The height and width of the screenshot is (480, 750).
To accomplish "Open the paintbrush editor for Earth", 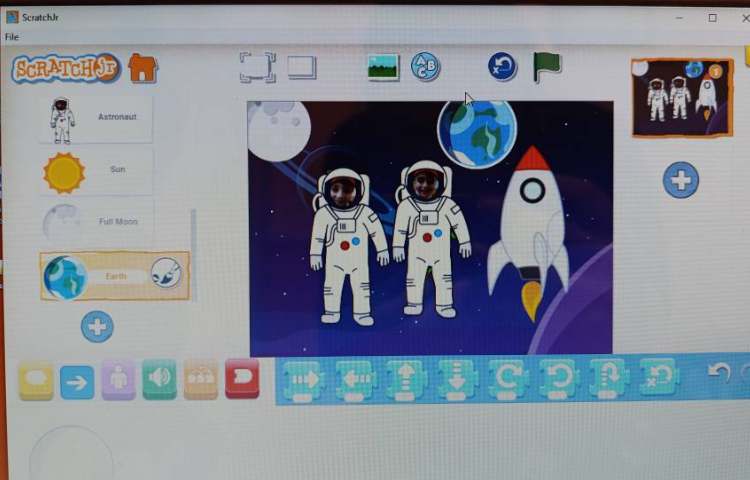I will (x=166, y=273).
